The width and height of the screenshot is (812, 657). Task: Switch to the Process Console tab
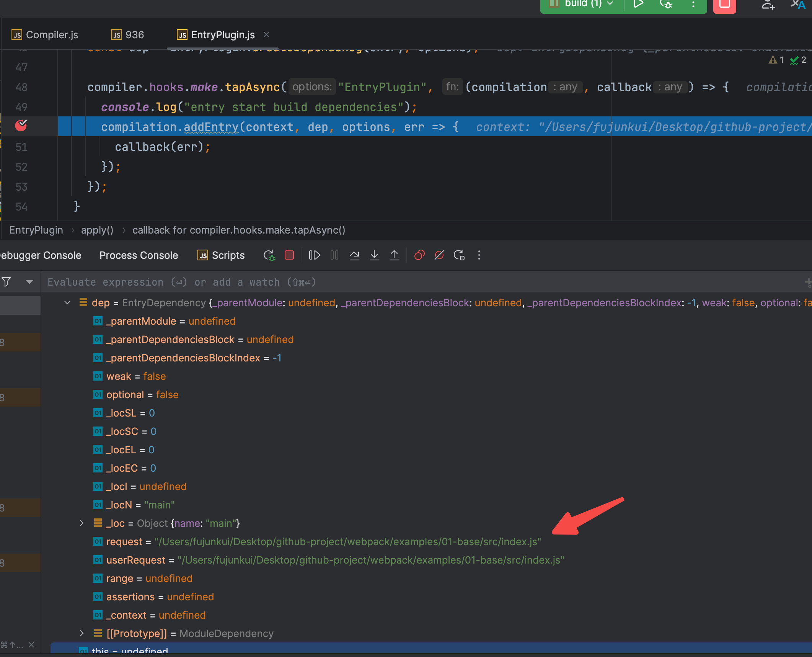point(139,255)
